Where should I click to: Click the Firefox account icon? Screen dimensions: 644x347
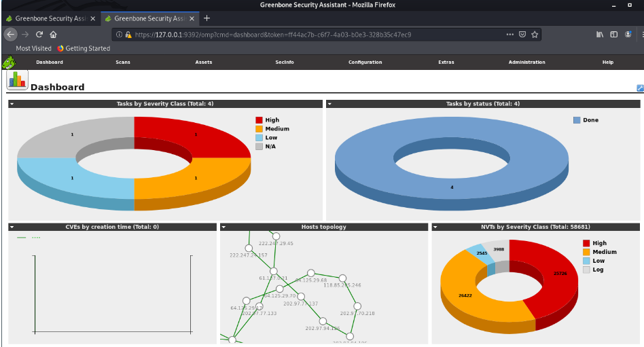(628, 35)
